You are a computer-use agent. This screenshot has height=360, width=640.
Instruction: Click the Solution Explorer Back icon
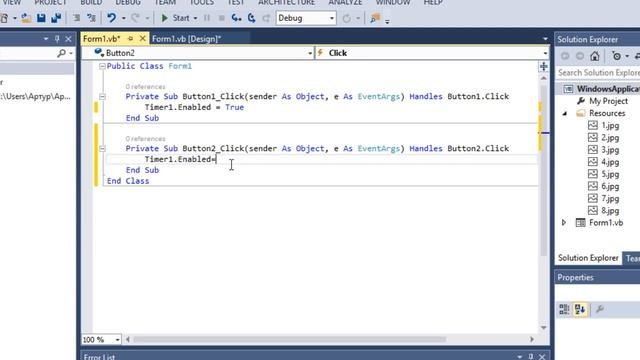(565, 56)
